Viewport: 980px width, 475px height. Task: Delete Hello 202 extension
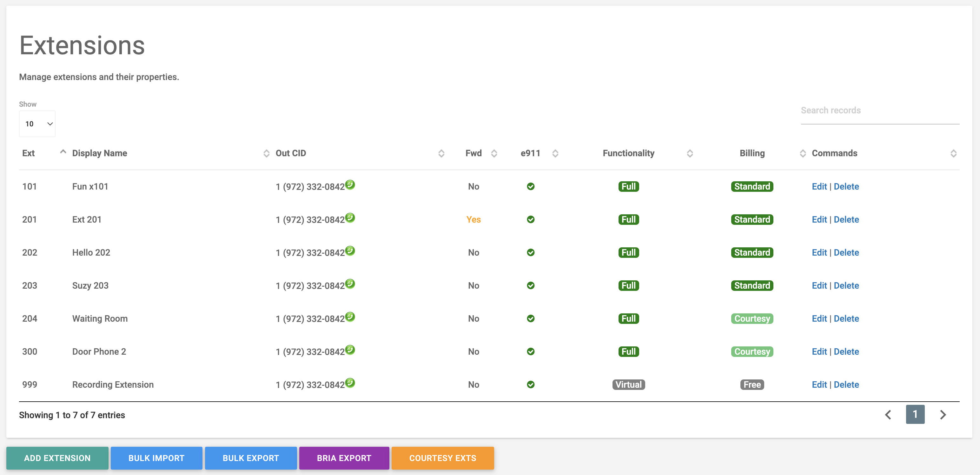(846, 253)
